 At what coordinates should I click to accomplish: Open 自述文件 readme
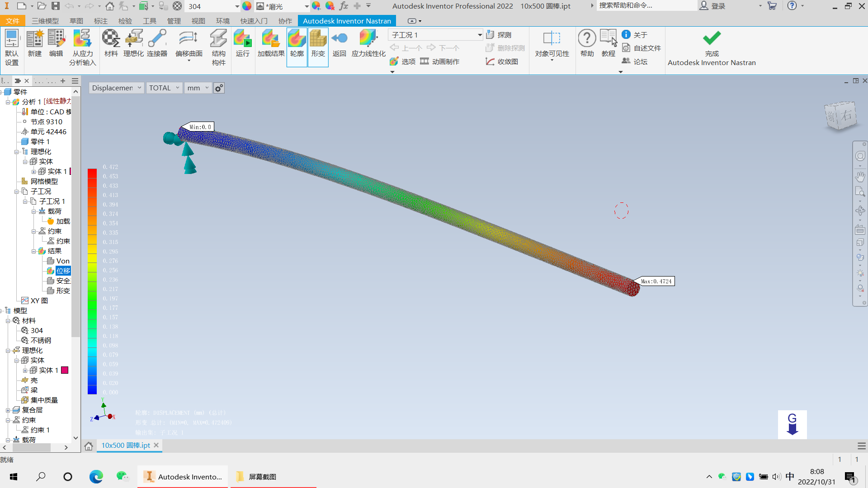pos(642,48)
